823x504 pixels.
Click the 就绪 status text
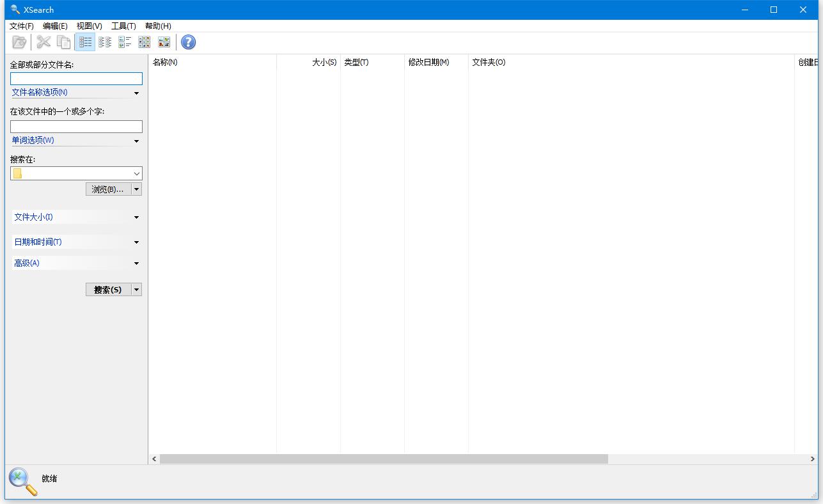coord(49,478)
